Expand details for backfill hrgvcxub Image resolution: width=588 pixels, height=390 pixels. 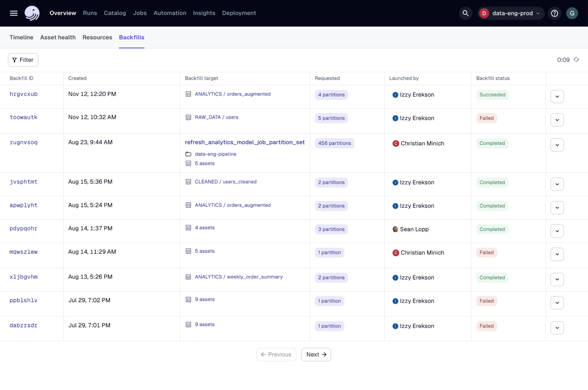point(557,96)
